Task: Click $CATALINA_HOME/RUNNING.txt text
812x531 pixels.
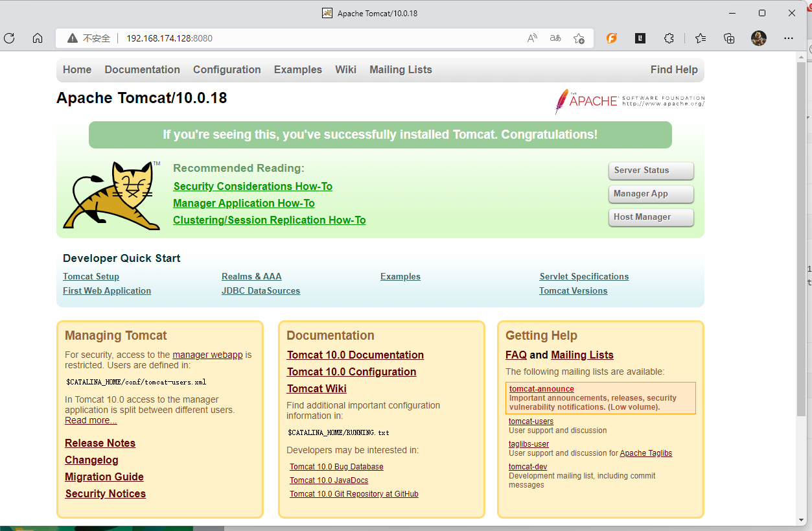Action: point(338,432)
